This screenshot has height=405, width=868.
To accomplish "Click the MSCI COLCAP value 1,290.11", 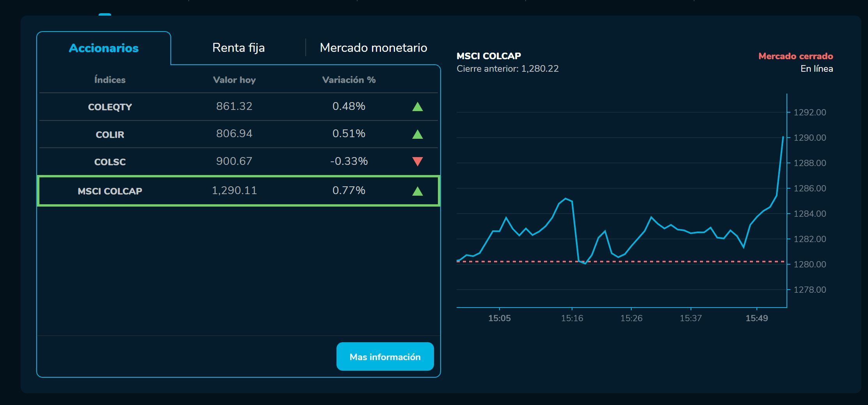I will click(234, 190).
